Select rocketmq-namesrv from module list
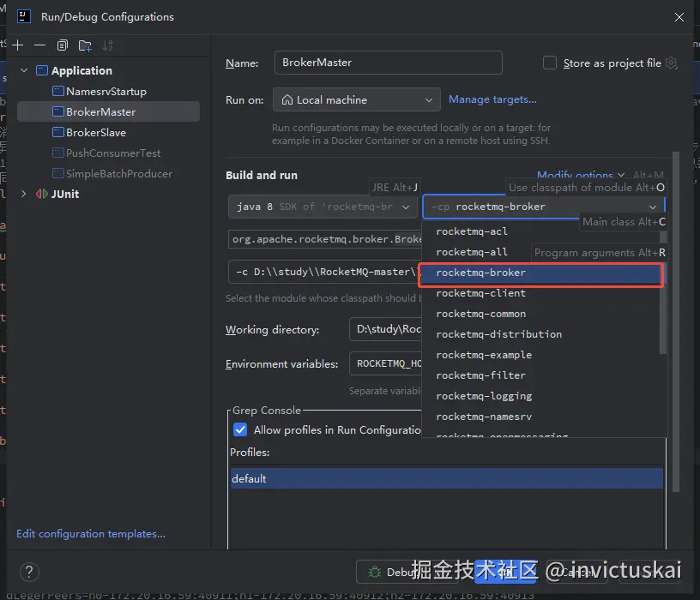Viewport: 700px width, 600px height. [540, 417]
